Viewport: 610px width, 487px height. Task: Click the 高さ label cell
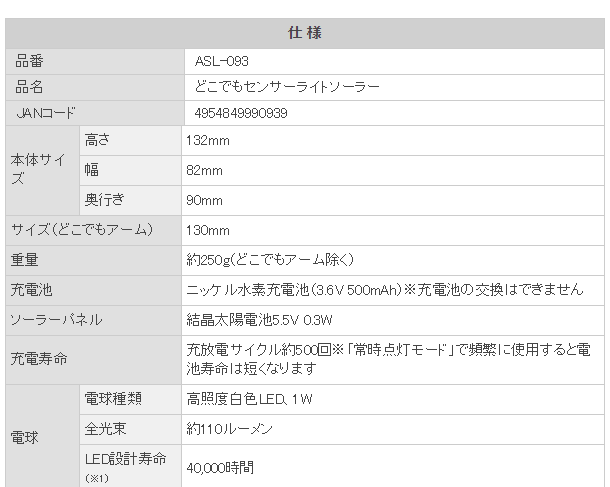pyautogui.click(x=130, y=140)
